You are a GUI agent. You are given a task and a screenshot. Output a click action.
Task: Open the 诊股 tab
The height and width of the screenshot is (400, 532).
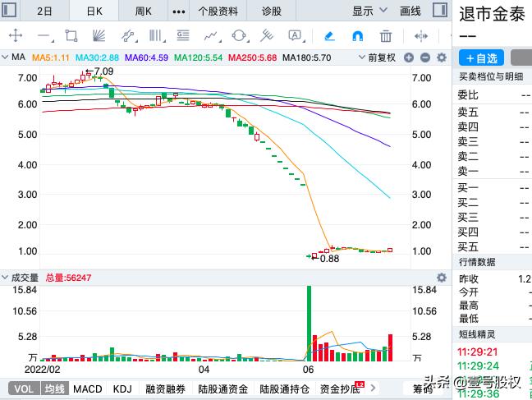click(x=272, y=11)
